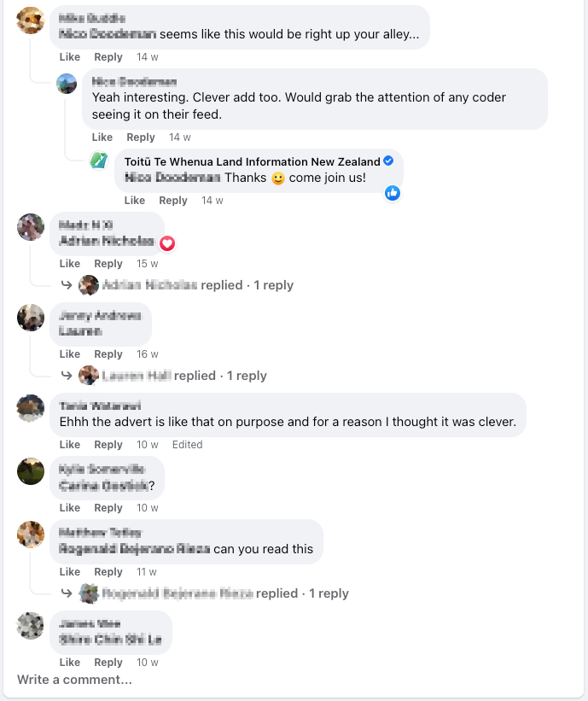Open the 'Edited' history on the advert comment

pyautogui.click(x=187, y=445)
